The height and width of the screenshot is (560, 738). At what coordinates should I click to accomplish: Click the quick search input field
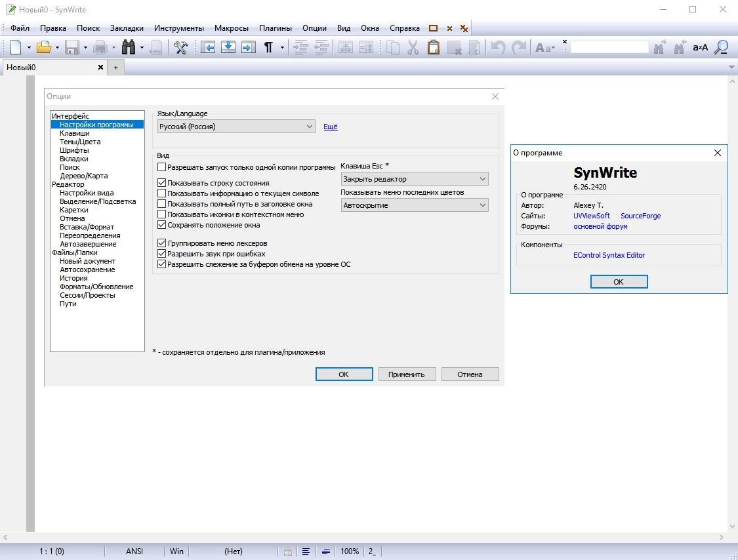pyautogui.click(x=609, y=47)
